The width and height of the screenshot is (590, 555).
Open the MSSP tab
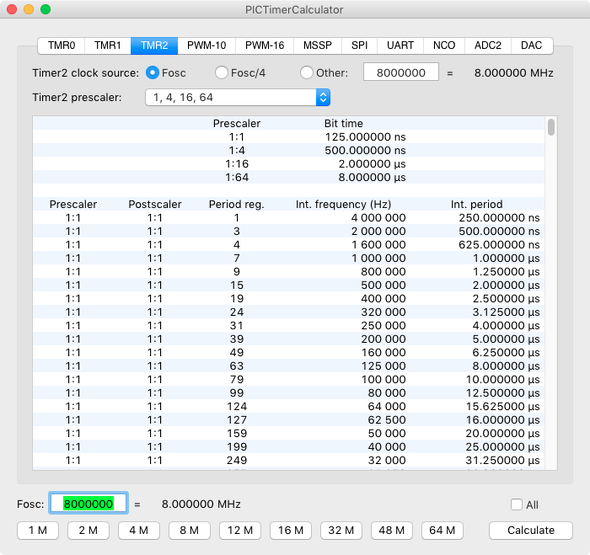pos(318,46)
